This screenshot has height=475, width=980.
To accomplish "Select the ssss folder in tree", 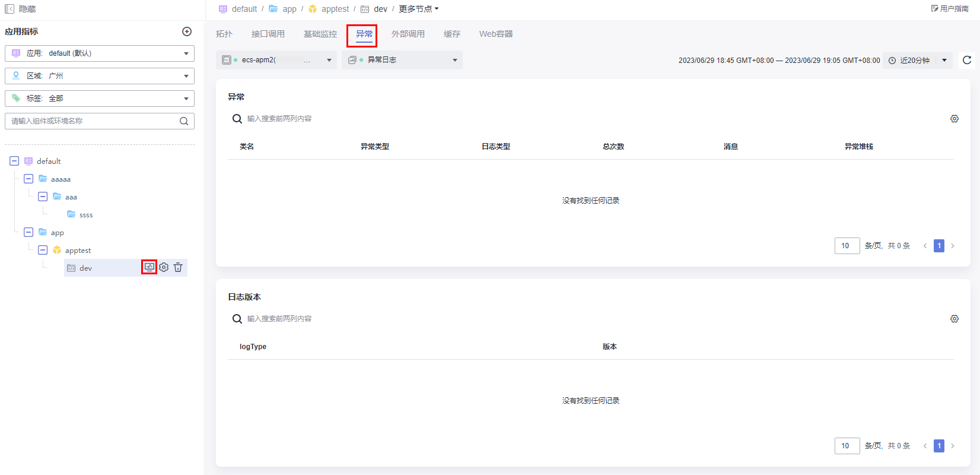I will pos(85,215).
